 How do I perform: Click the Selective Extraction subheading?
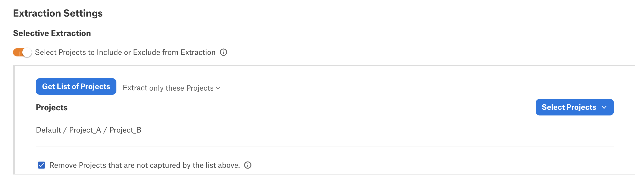(52, 33)
